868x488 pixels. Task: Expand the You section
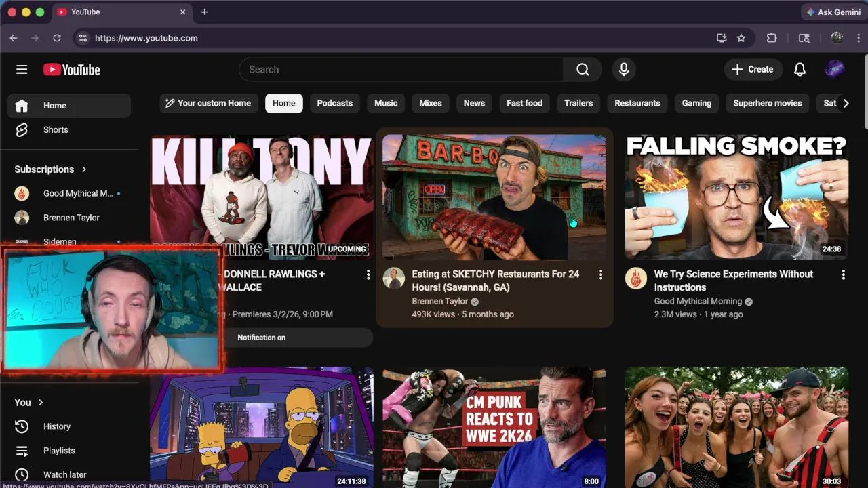pos(29,402)
